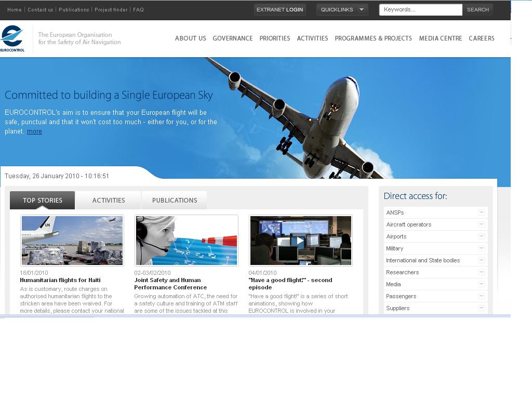Follow the "more" link in banner
This screenshot has width=532, height=399.
click(x=34, y=131)
